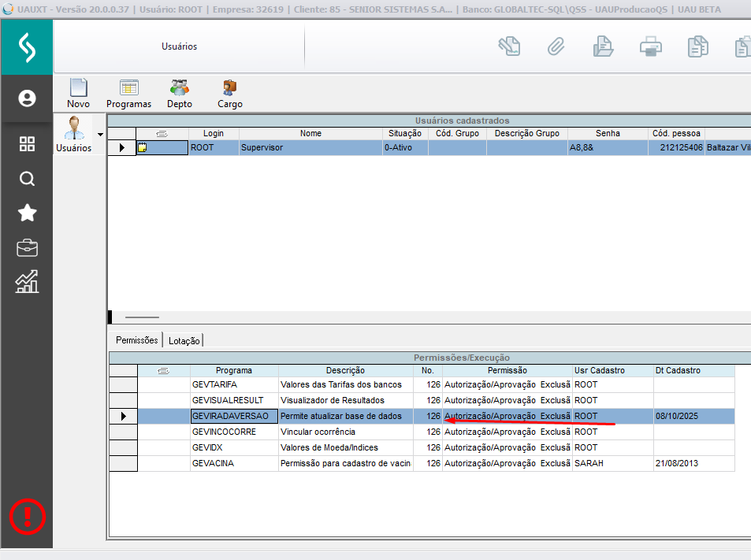This screenshot has width=751, height=560.
Task: Click the printer icon in the top toolbar
Action: pos(650,46)
